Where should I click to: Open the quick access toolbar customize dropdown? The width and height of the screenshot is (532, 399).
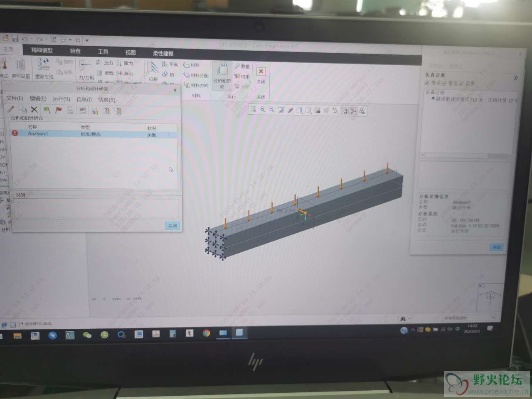87,40
